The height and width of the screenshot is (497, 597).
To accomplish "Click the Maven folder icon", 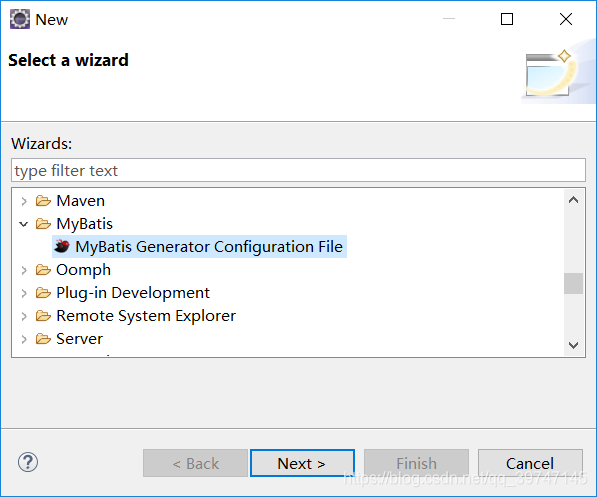I will pyautogui.click(x=43, y=201).
